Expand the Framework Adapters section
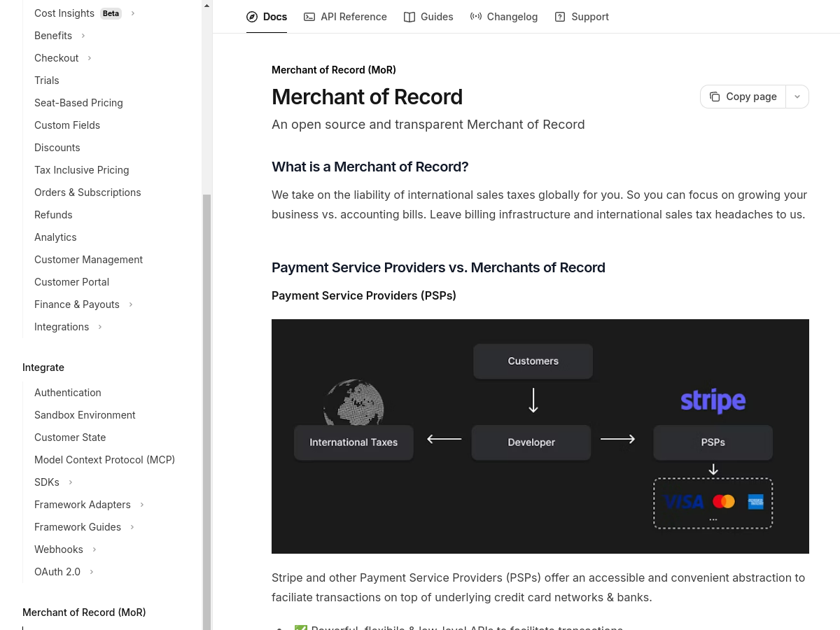The image size is (840, 630). coord(142,505)
